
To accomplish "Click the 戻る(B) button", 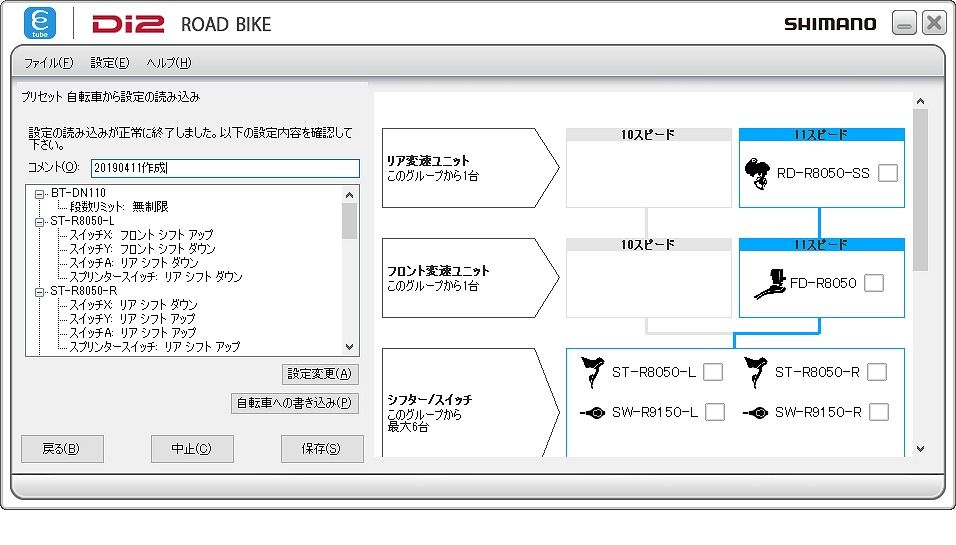I will (62, 449).
